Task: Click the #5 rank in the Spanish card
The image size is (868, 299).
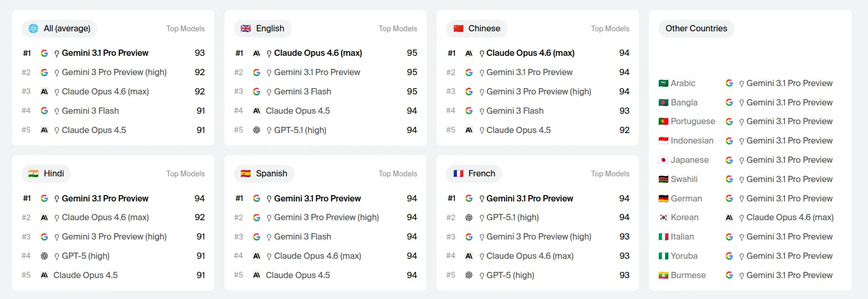Action: [x=238, y=275]
